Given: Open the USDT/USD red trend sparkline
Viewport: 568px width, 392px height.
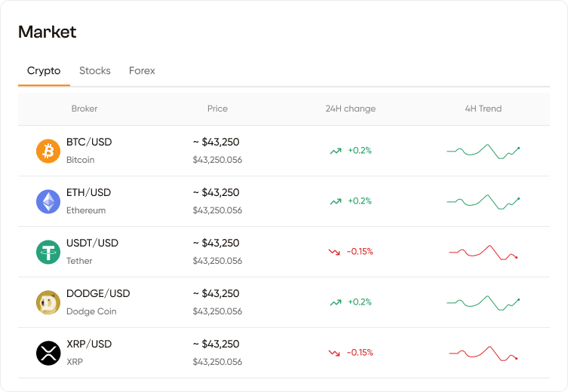Looking at the screenshot, I should point(484,253).
